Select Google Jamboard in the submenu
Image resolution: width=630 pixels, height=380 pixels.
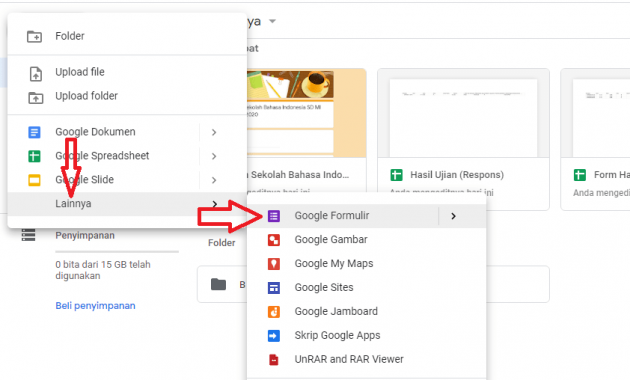coord(366,312)
